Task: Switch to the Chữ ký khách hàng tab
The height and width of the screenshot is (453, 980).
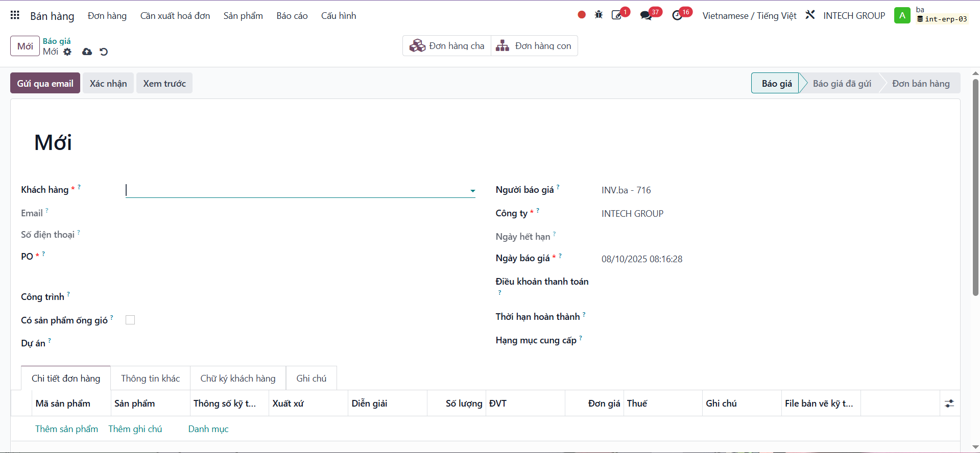Action: click(x=238, y=378)
